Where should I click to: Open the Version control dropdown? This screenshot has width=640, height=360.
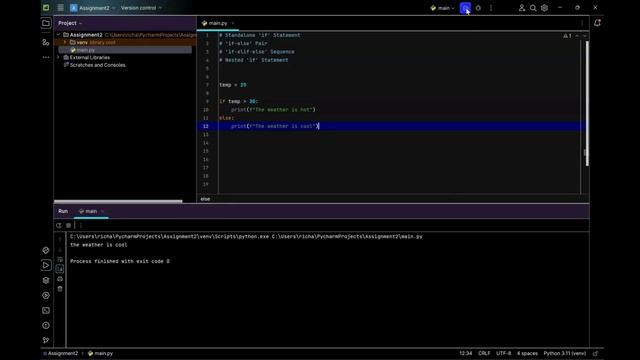(141, 8)
